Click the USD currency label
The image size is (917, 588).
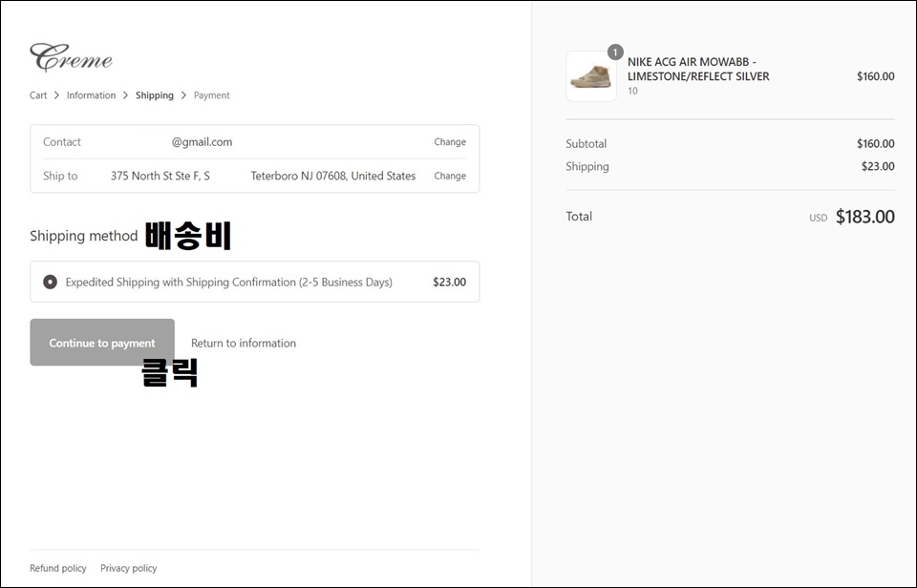pos(819,218)
